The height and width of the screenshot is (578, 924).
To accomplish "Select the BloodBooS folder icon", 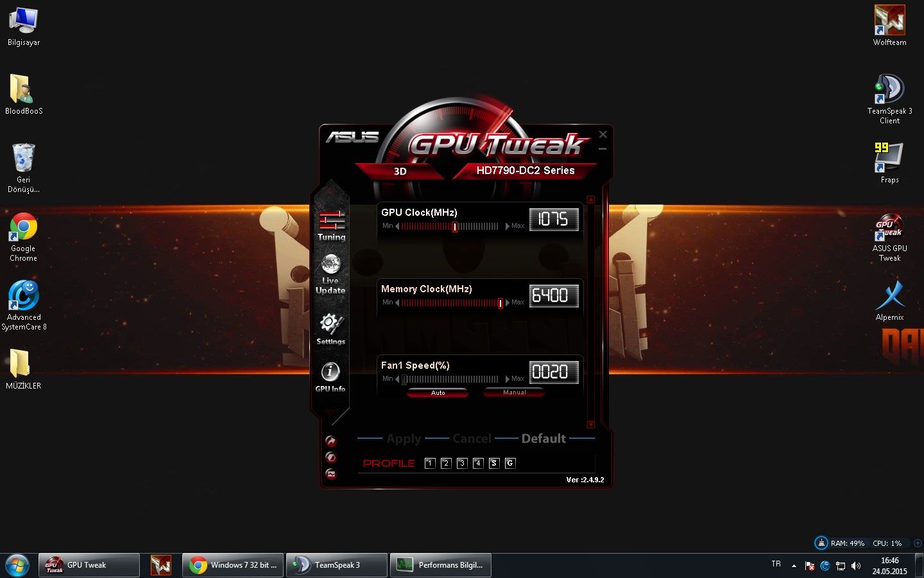I will tap(24, 94).
